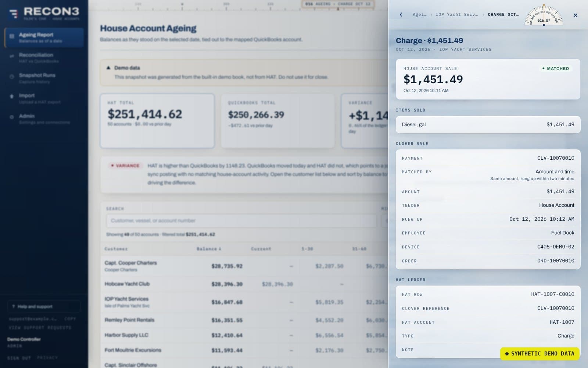This screenshot has height=368, width=588.
Task: Click the Customer column header
Action: [x=116, y=249]
